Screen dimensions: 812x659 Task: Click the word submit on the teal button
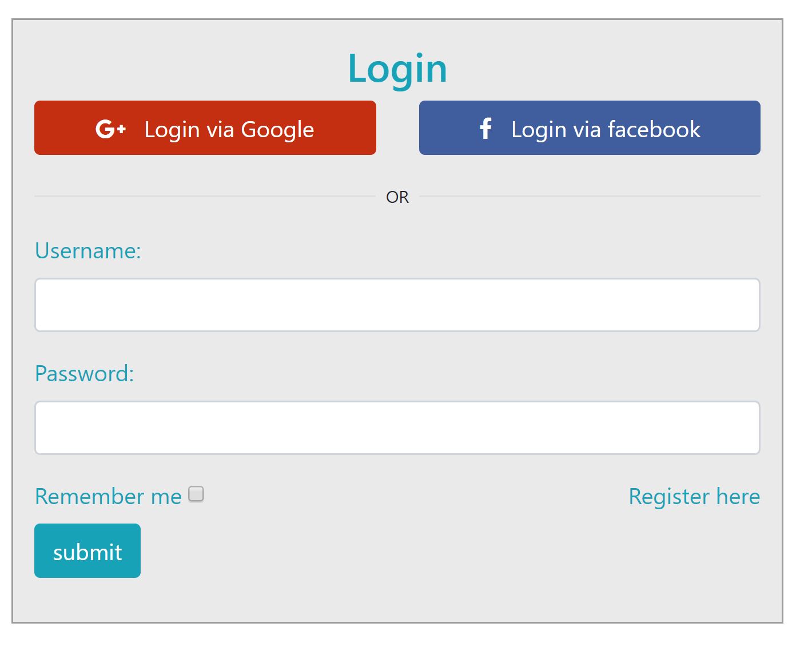point(87,552)
